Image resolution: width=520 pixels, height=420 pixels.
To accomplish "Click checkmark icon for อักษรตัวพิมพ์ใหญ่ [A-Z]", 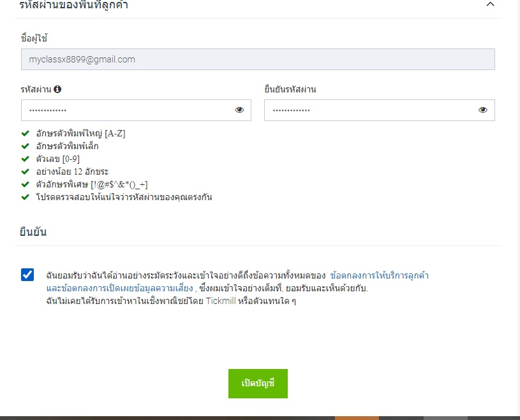I will [x=25, y=134].
